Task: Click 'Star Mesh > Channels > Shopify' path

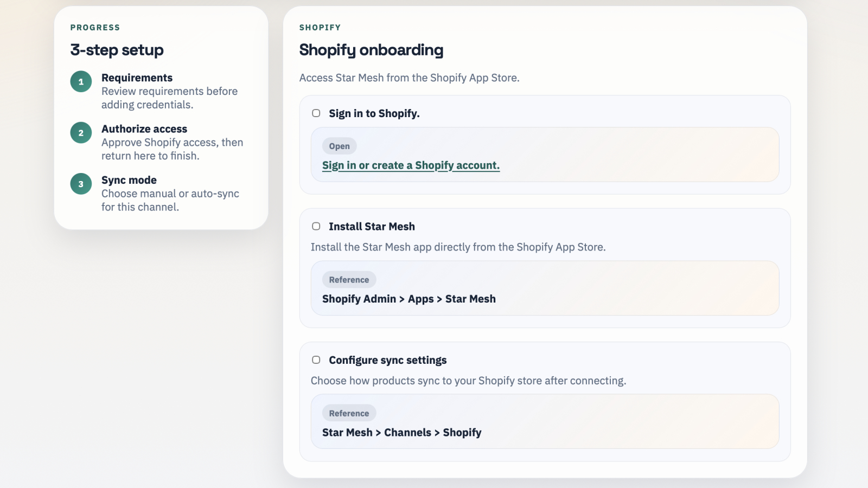Action: 402,433
